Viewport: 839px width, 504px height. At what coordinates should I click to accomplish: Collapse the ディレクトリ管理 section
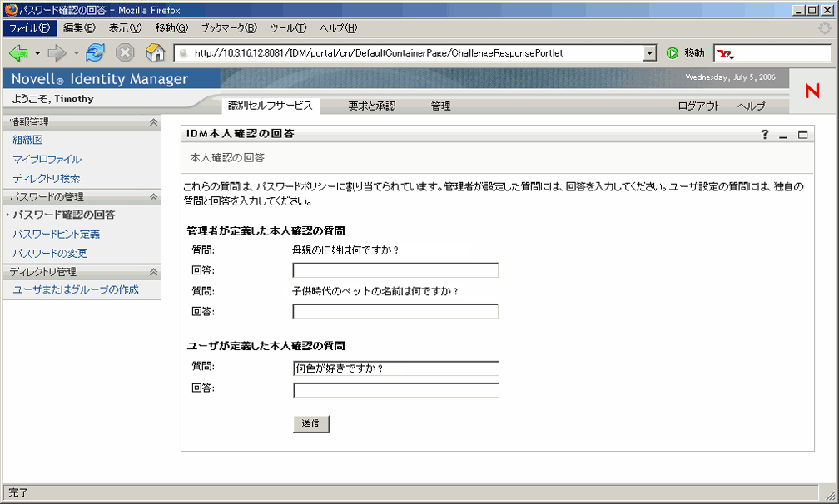pyautogui.click(x=153, y=271)
